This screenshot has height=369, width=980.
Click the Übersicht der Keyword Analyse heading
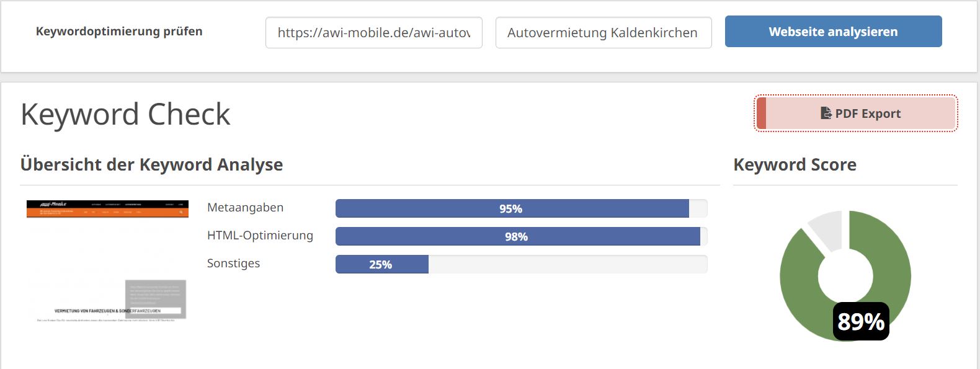152,164
